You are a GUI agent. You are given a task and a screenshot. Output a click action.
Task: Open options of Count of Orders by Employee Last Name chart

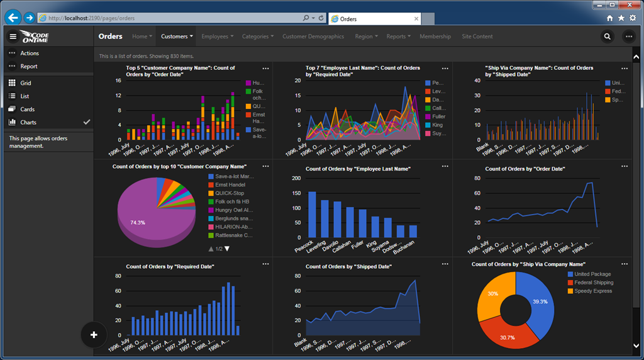445,166
